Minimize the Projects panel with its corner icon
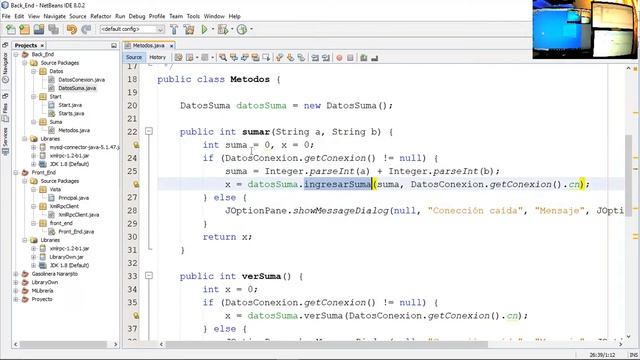This screenshot has width=640, height=360. pyautogui.click(x=114, y=45)
